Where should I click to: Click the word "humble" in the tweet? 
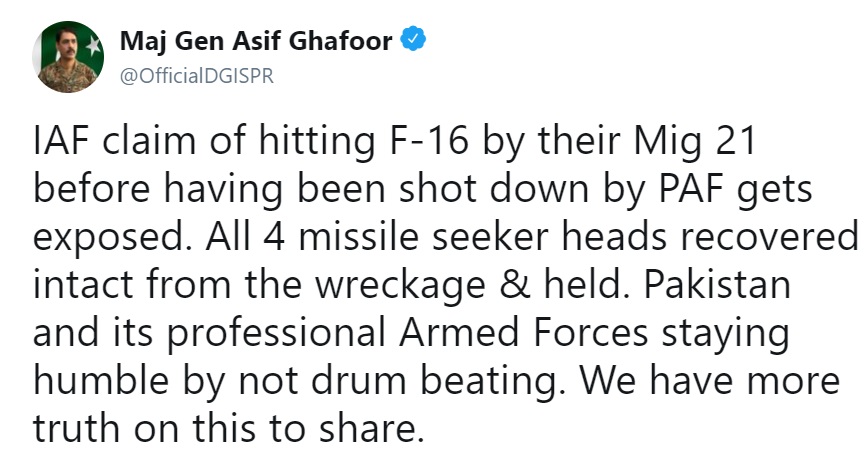point(101,379)
